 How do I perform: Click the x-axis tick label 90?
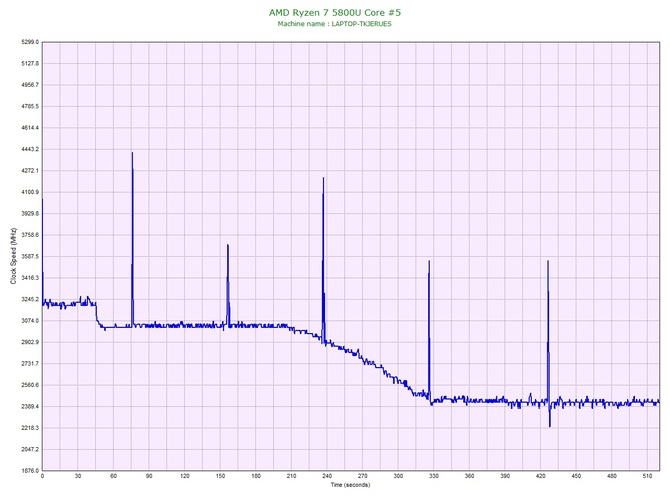pos(149,476)
